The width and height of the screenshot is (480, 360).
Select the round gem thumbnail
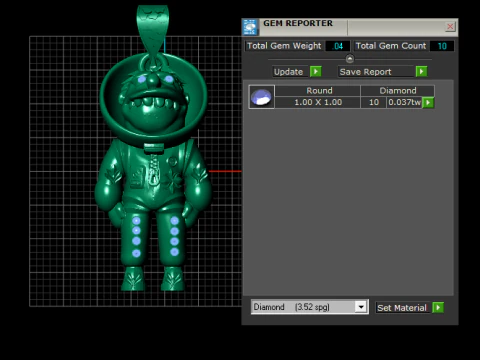pos(261,97)
